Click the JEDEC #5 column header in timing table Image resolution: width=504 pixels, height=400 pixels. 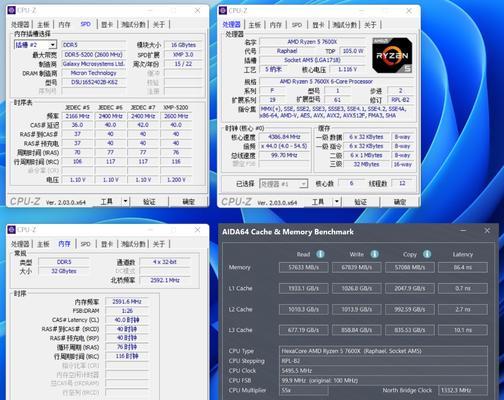[x=77, y=107]
